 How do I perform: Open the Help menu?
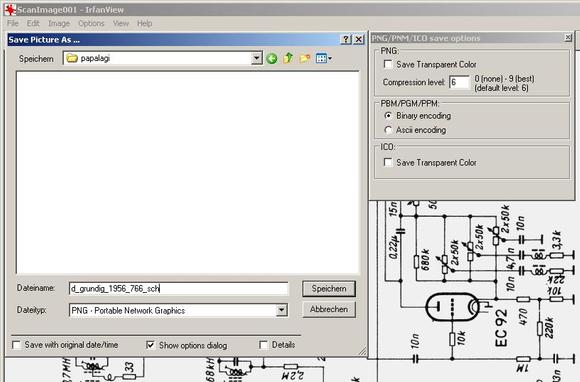[x=145, y=23]
